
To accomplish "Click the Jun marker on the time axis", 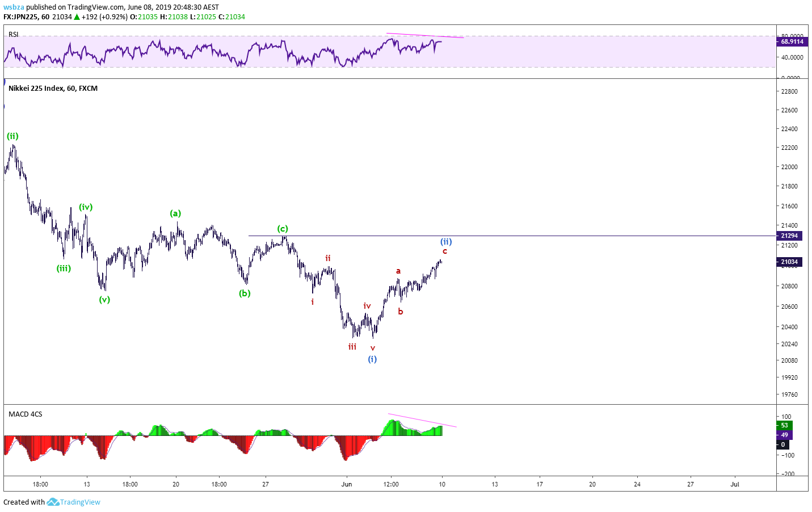I will point(347,484).
